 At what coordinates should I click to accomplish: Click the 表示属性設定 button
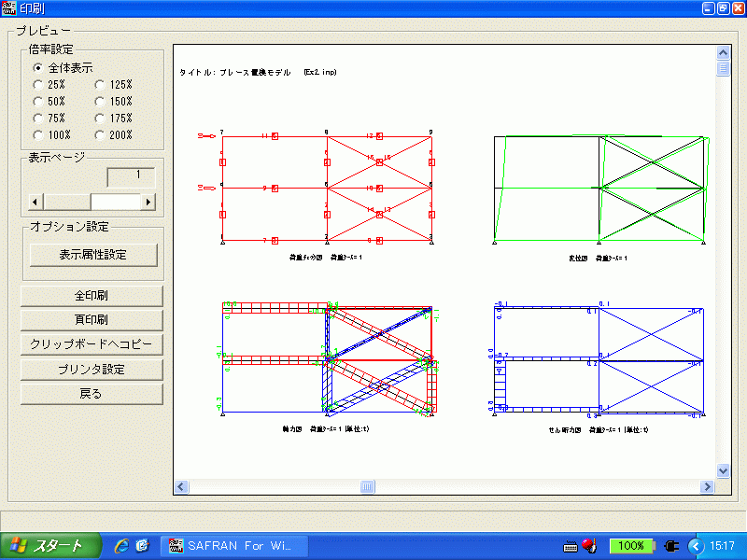tap(93, 254)
